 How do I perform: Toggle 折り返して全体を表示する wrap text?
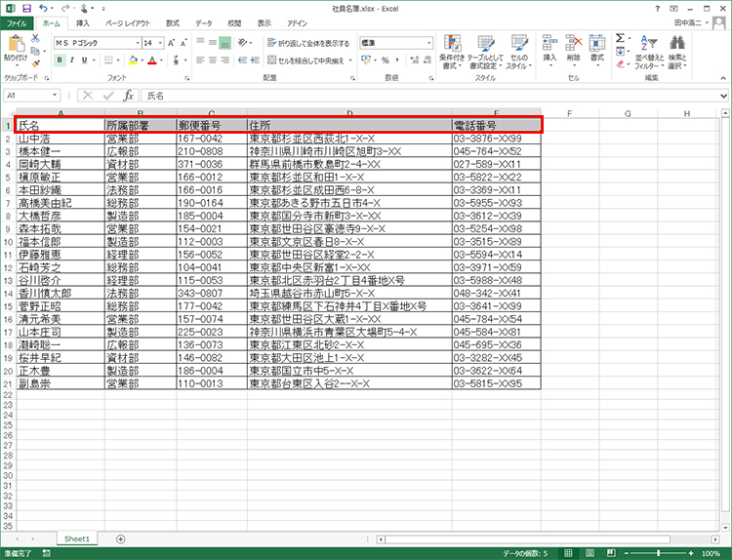click(308, 43)
